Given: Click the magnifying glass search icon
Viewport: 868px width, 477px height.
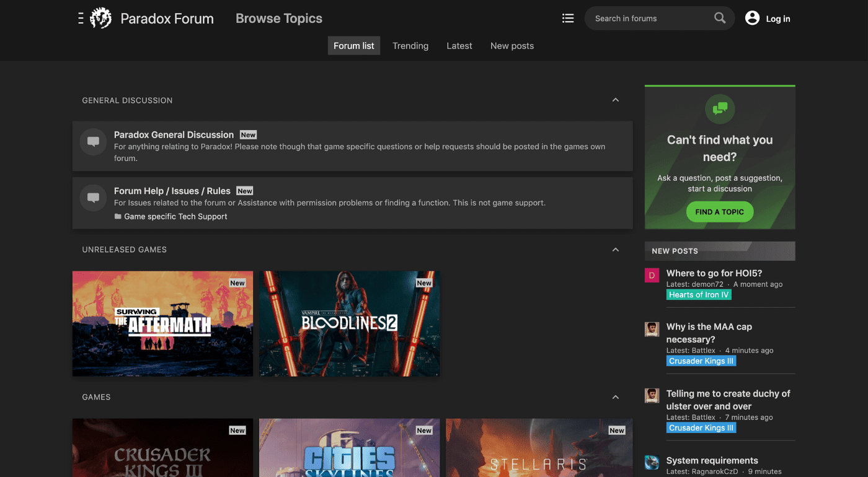Looking at the screenshot, I should coord(720,18).
